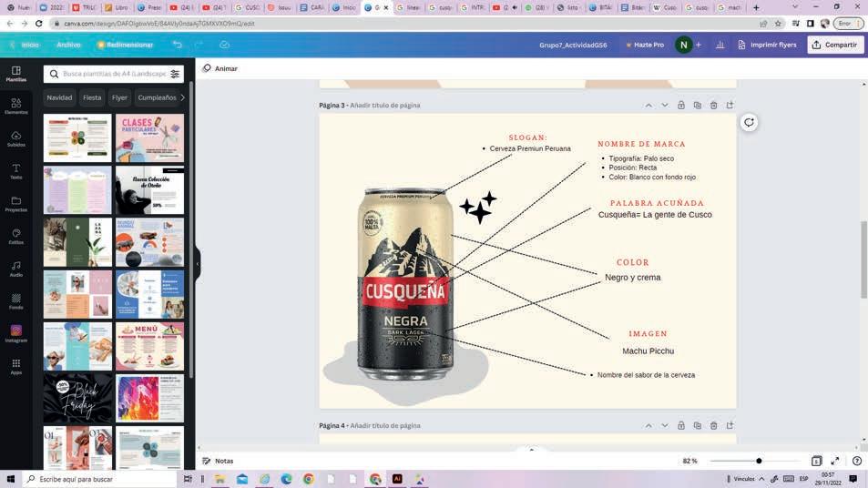
Task: Open the Instagram app panel
Action: pos(16,334)
